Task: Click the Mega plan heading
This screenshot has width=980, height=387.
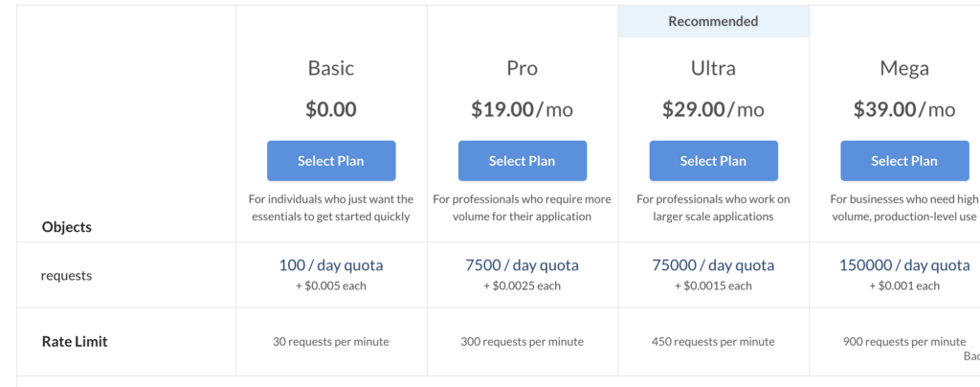Action: coord(905,68)
